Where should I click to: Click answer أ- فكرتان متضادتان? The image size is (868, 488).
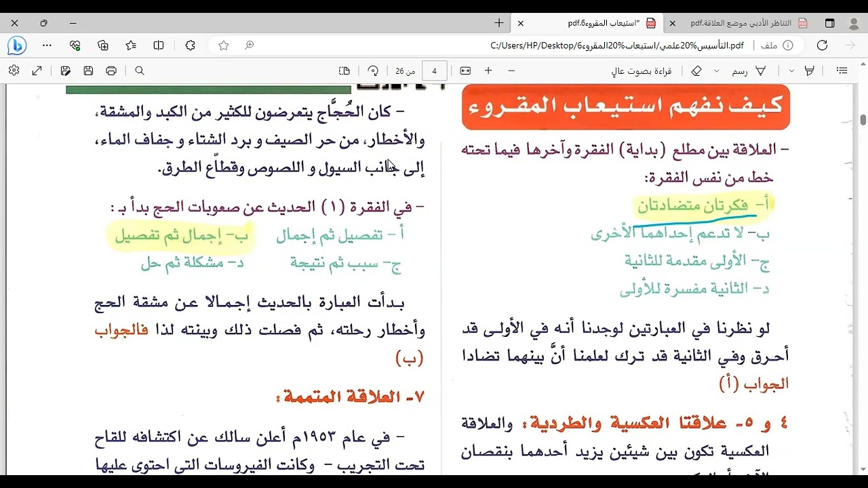[704, 205]
